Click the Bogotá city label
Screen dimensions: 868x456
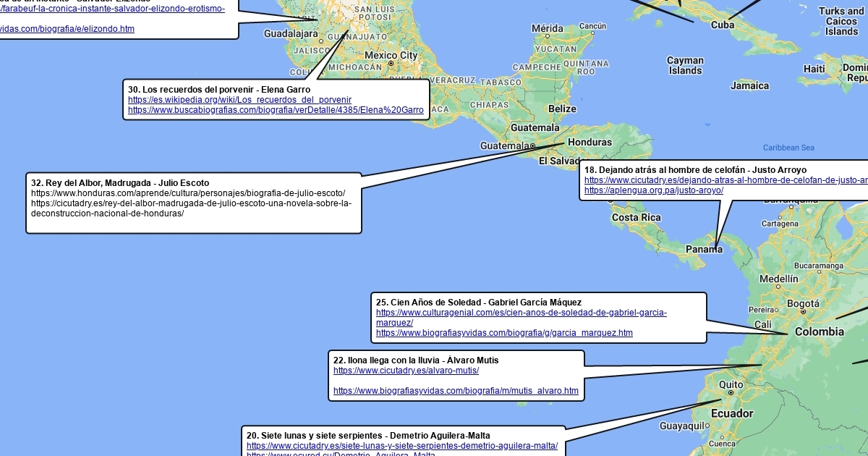click(803, 304)
